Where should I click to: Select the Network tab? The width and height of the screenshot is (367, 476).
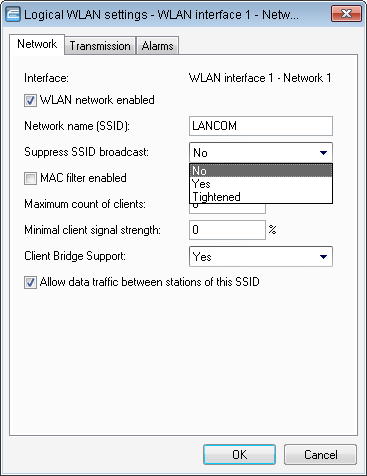coord(37,44)
